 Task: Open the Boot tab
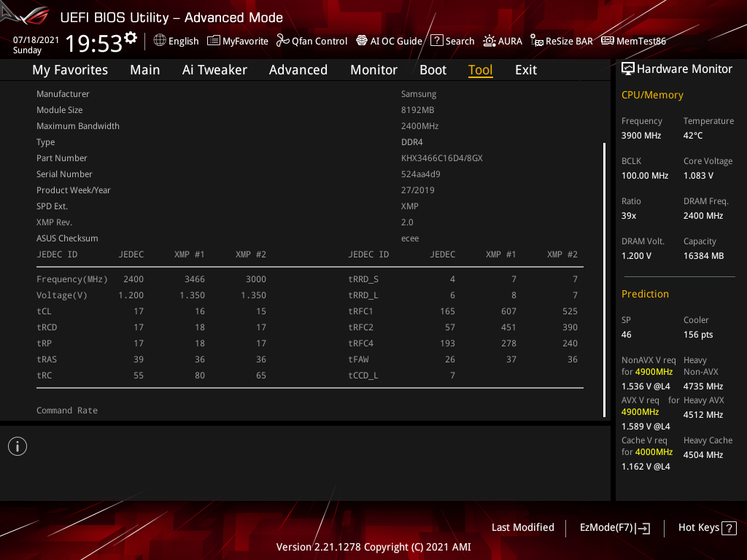click(433, 70)
